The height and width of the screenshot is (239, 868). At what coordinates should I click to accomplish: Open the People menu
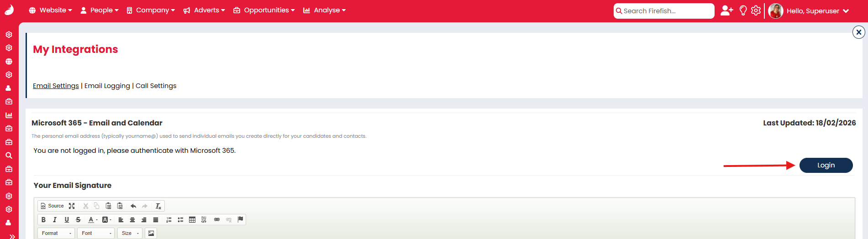(100, 10)
